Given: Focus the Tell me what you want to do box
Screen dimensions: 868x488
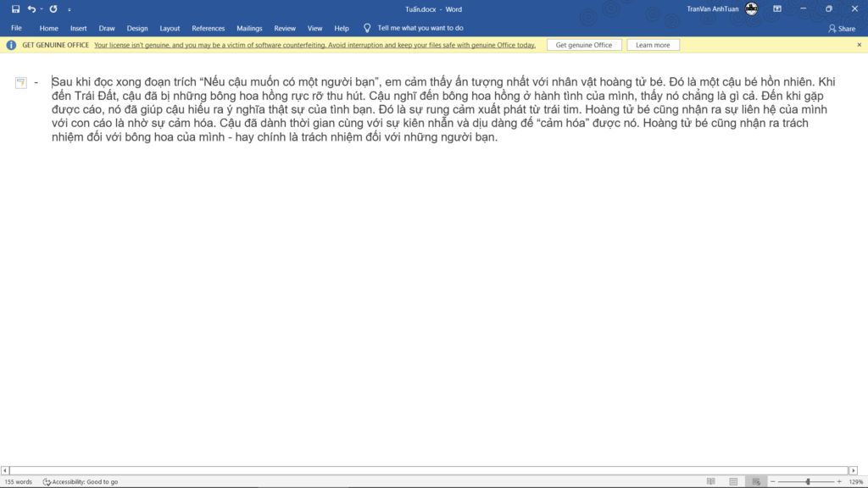Looking at the screenshot, I should tap(420, 28).
